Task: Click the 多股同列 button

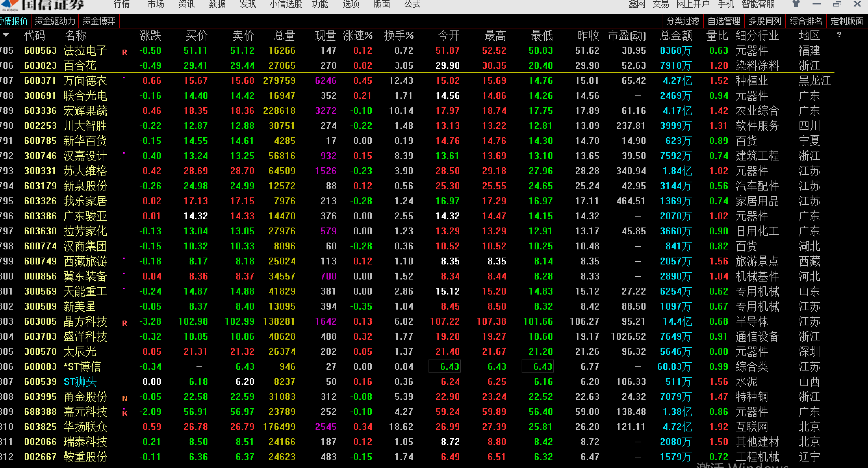Action: (x=765, y=21)
